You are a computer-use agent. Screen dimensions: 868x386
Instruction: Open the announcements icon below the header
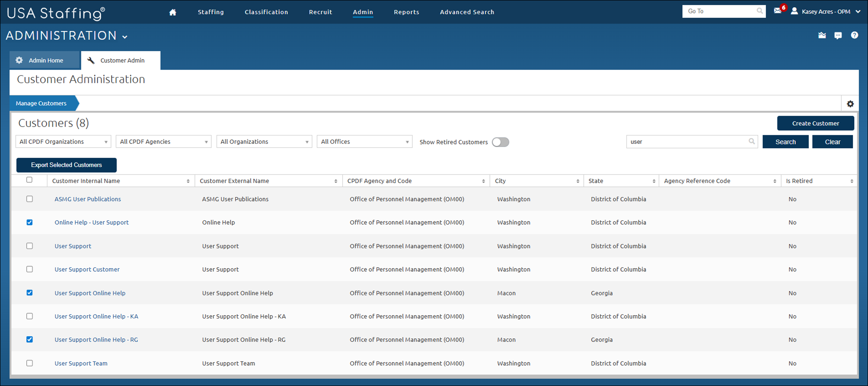(822, 35)
